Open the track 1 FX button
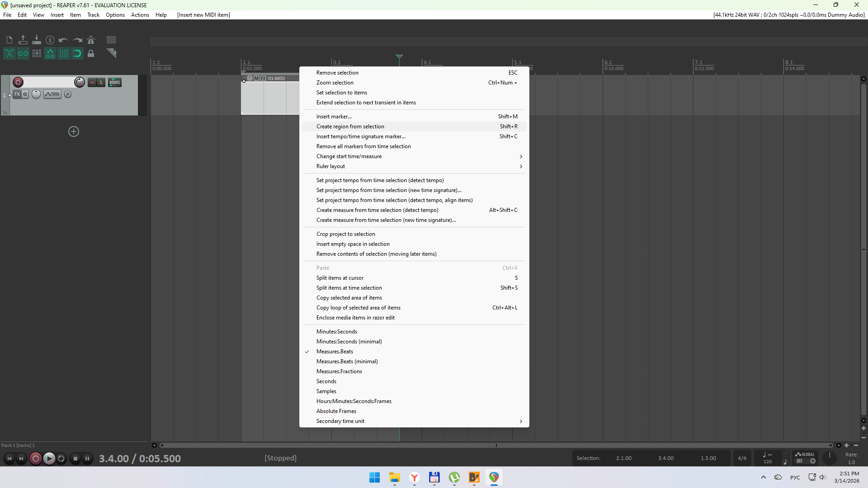 (x=17, y=94)
